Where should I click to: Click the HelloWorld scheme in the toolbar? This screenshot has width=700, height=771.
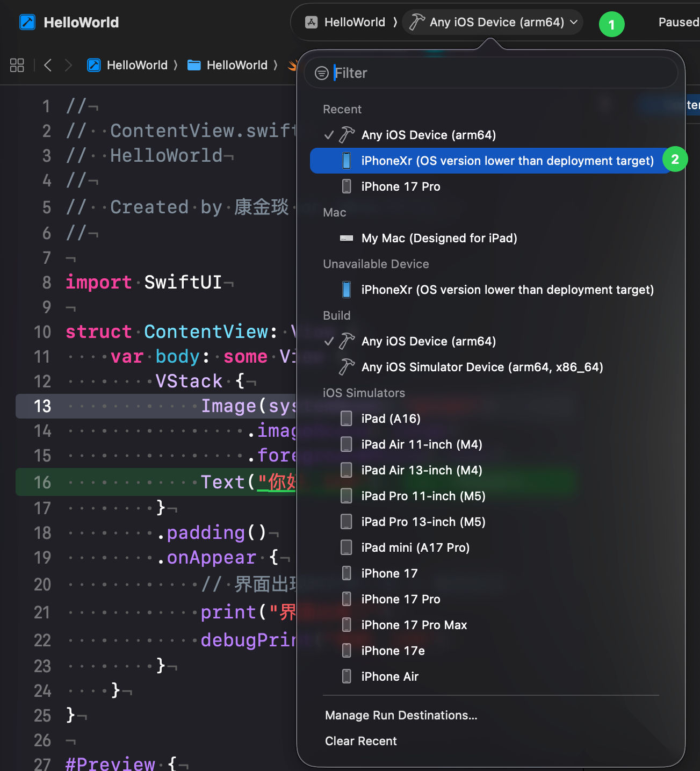coord(345,22)
